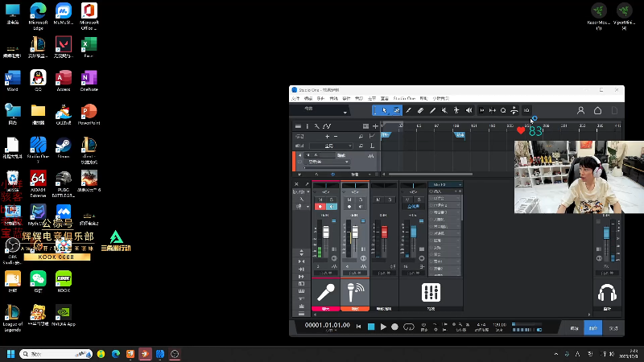Screen dimensions: 644x362
Task: Open the Studio One menu in menu bar
Action: (x=404, y=97)
